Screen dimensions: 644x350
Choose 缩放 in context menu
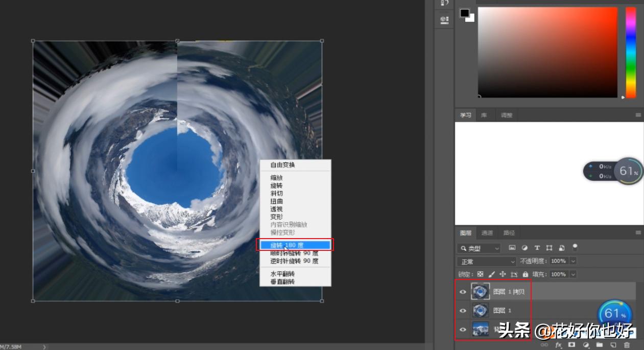tap(295, 178)
